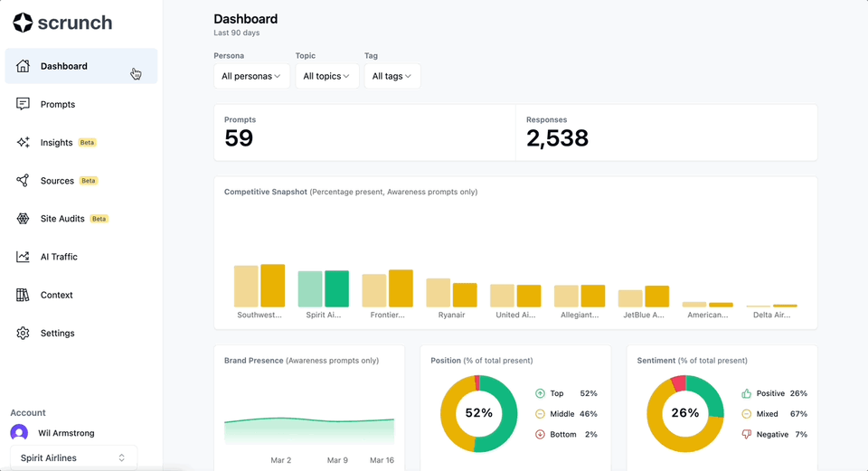Click the Prompts 59 stat card
The width and height of the screenshot is (868, 471).
tap(364, 133)
